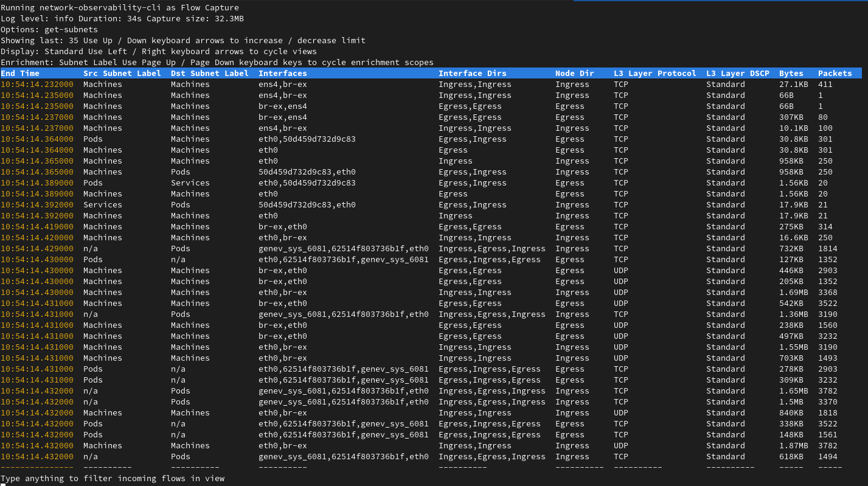Select the 278KB bytes value
Screen dimensions: 868x486
791,369
